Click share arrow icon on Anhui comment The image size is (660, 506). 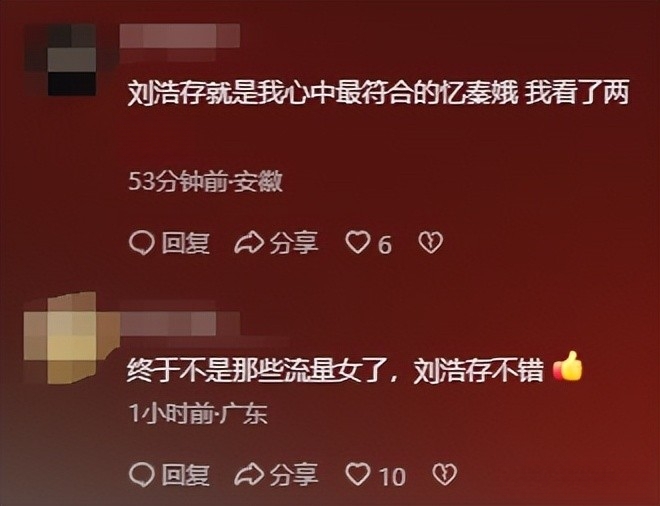tap(249, 243)
